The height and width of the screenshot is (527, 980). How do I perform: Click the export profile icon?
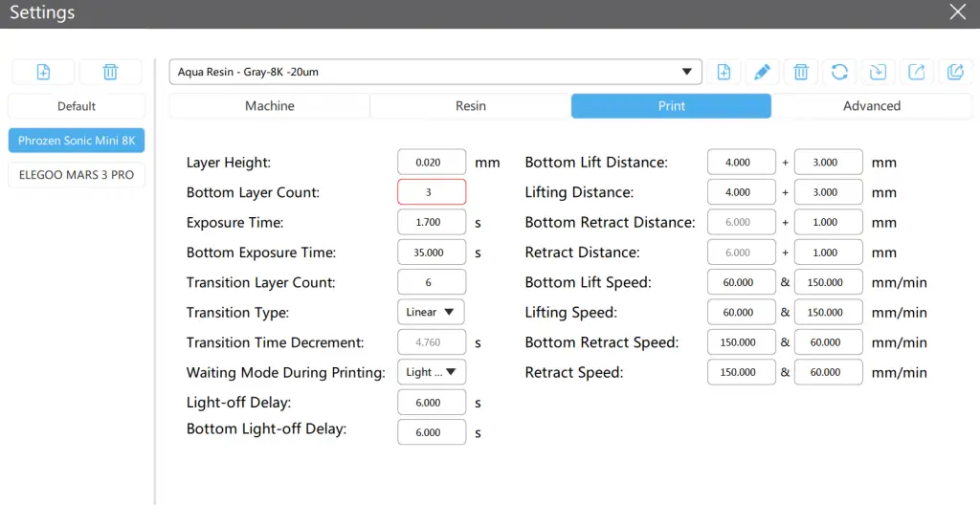(916, 72)
